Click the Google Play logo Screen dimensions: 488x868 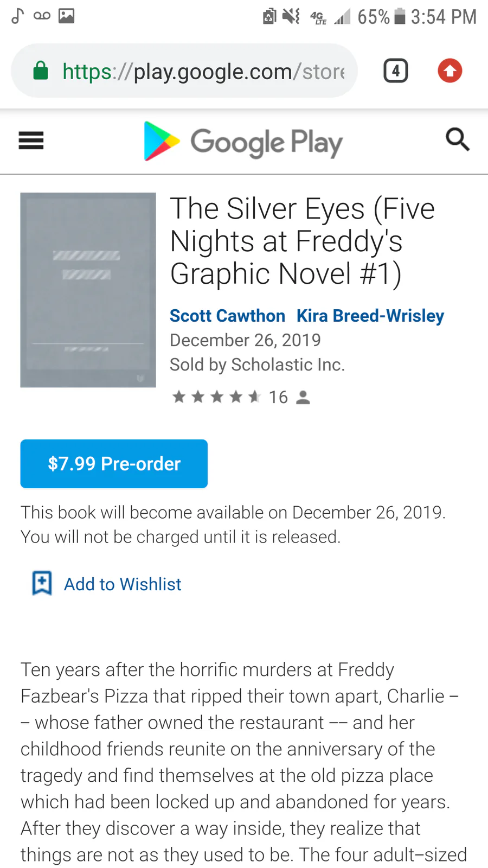coord(243,142)
